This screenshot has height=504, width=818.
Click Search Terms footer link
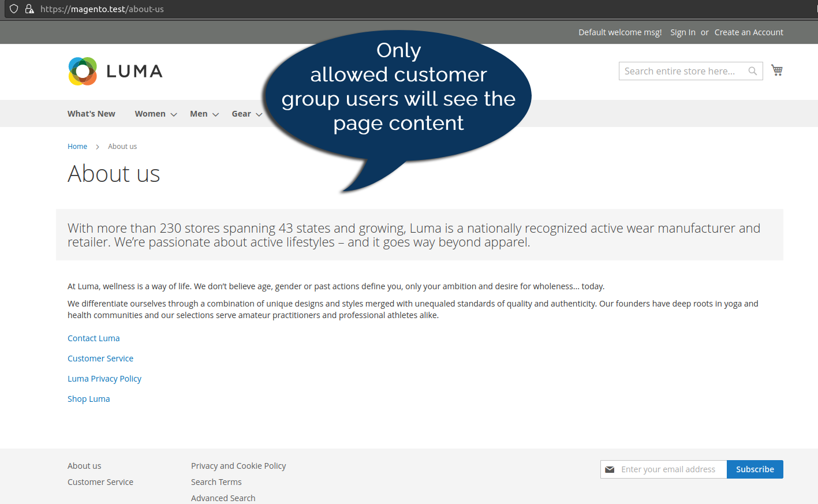click(216, 481)
